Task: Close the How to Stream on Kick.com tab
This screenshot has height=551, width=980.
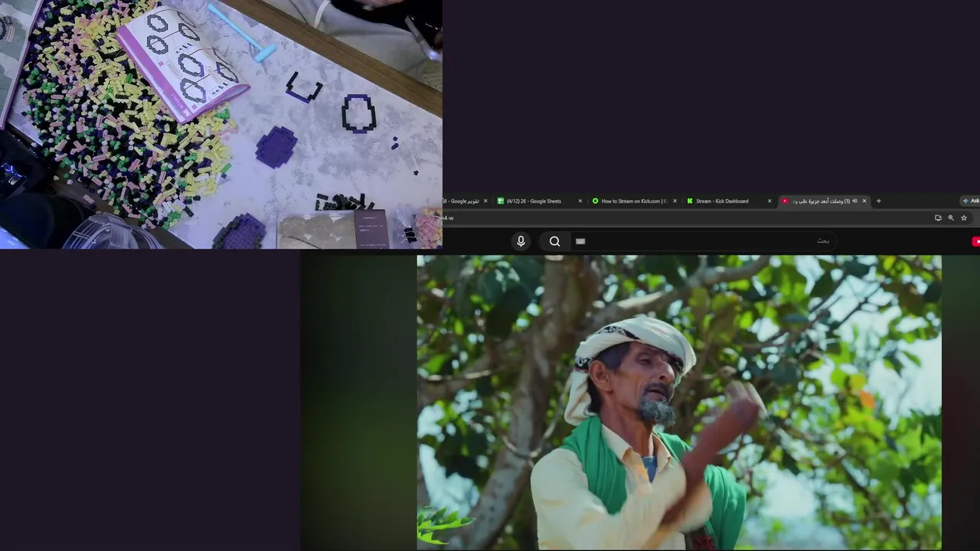Action: (x=675, y=201)
